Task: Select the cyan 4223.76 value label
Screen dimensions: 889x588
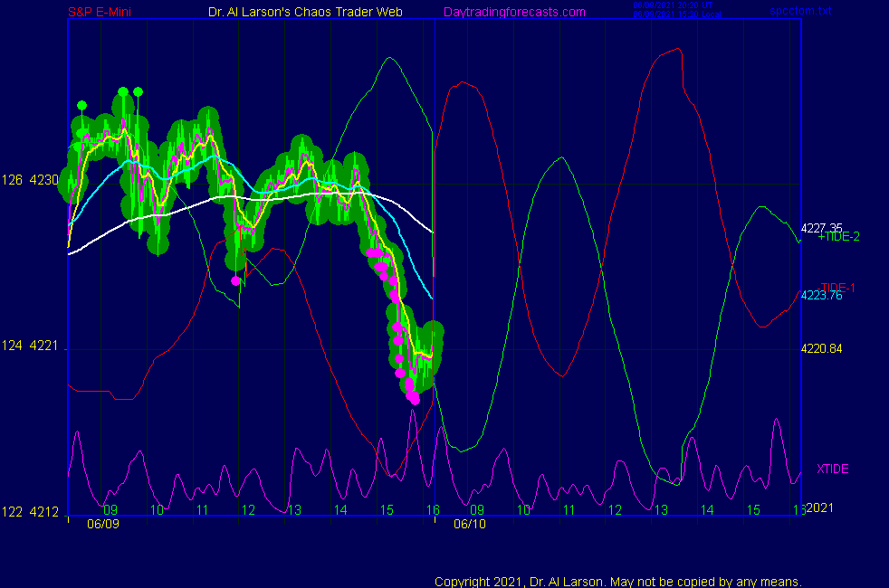Action: point(821,295)
